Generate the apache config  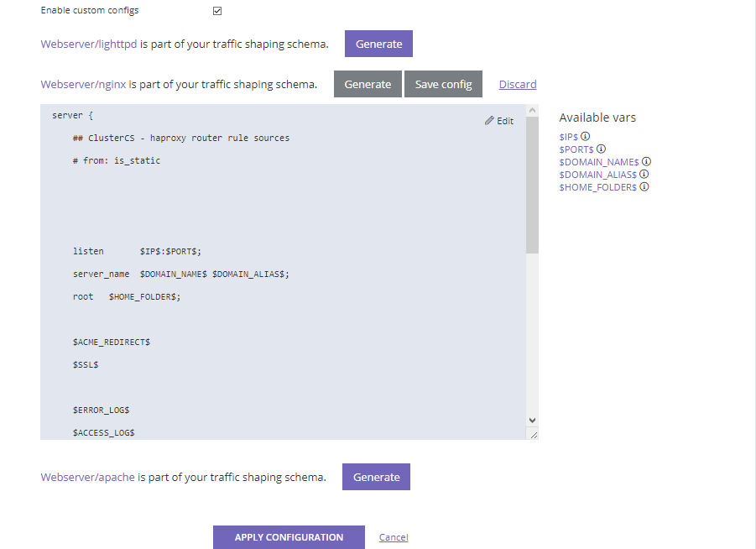[376, 477]
